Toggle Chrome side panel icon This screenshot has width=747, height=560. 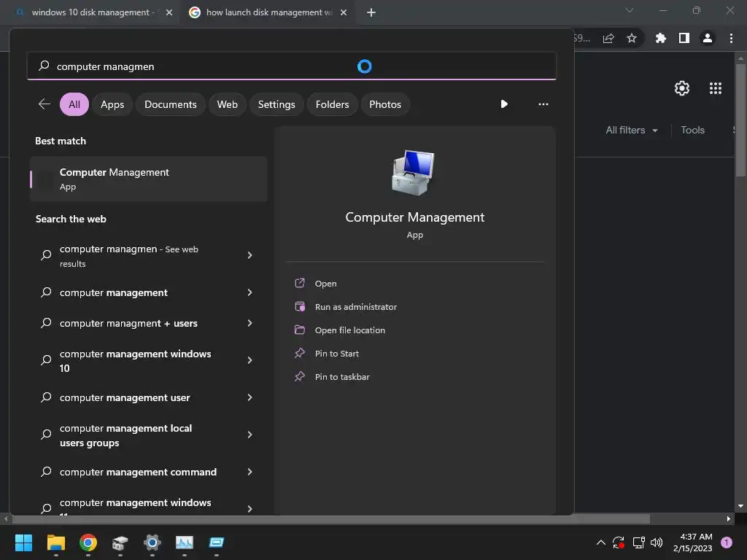(x=684, y=38)
